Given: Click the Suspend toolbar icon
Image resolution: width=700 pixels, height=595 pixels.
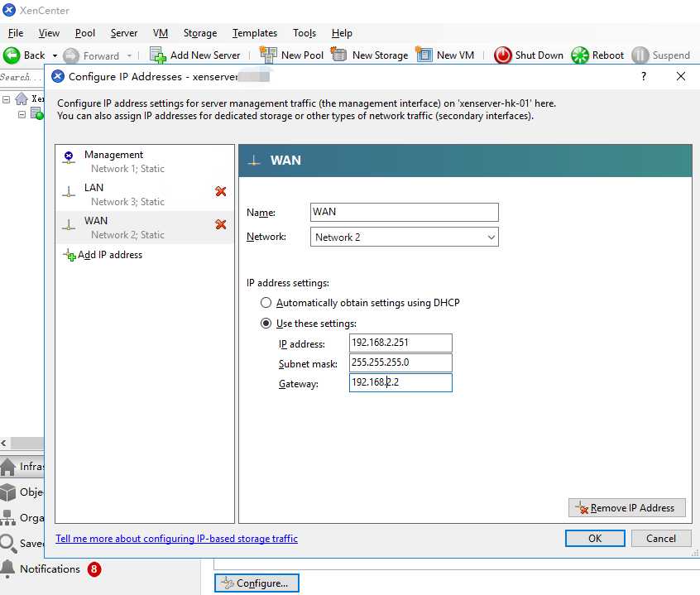Looking at the screenshot, I should pyautogui.click(x=640, y=55).
